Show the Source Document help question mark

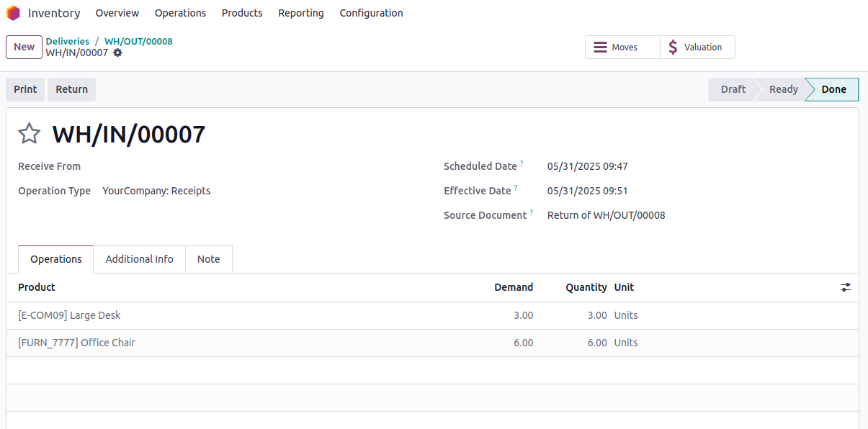pyautogui.click(x=532, y=213)
